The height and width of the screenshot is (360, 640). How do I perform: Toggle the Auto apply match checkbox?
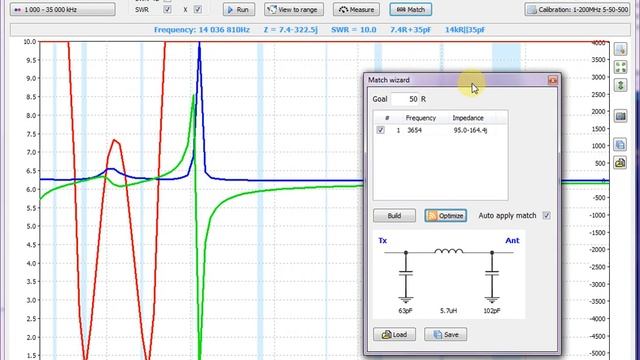click(547, 216)
